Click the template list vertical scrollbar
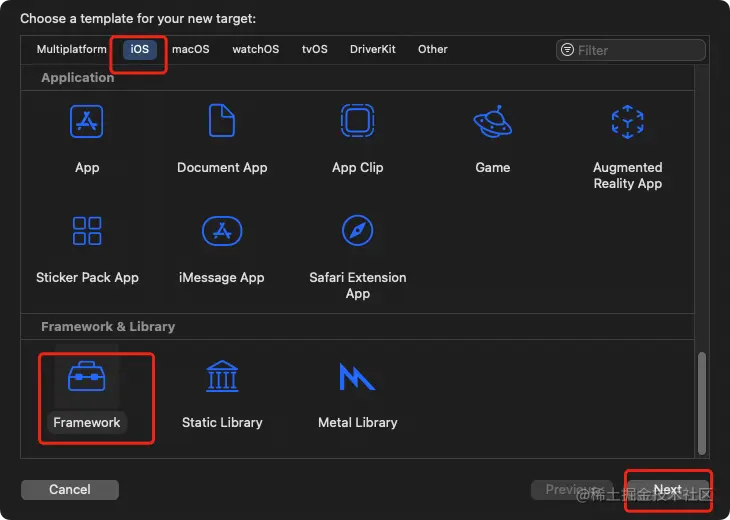Image resolution: width=730 pixels, height=520 pixels. point(702,403)
